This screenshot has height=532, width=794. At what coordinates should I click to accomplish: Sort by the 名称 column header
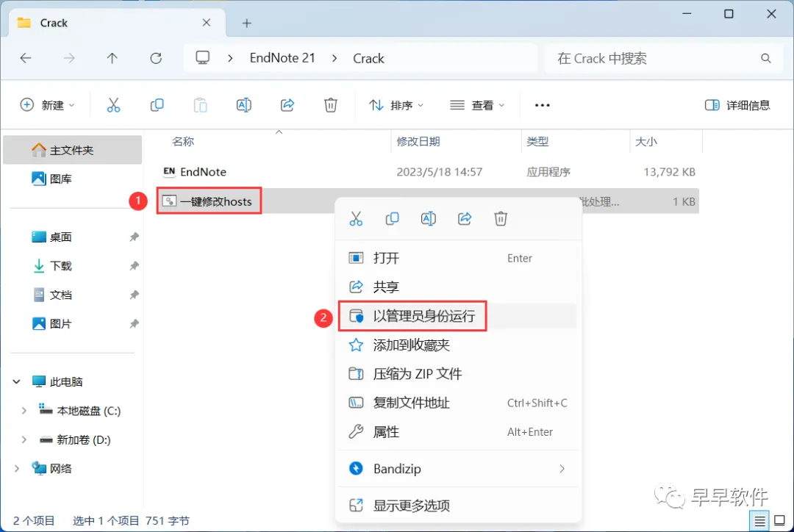183,142
